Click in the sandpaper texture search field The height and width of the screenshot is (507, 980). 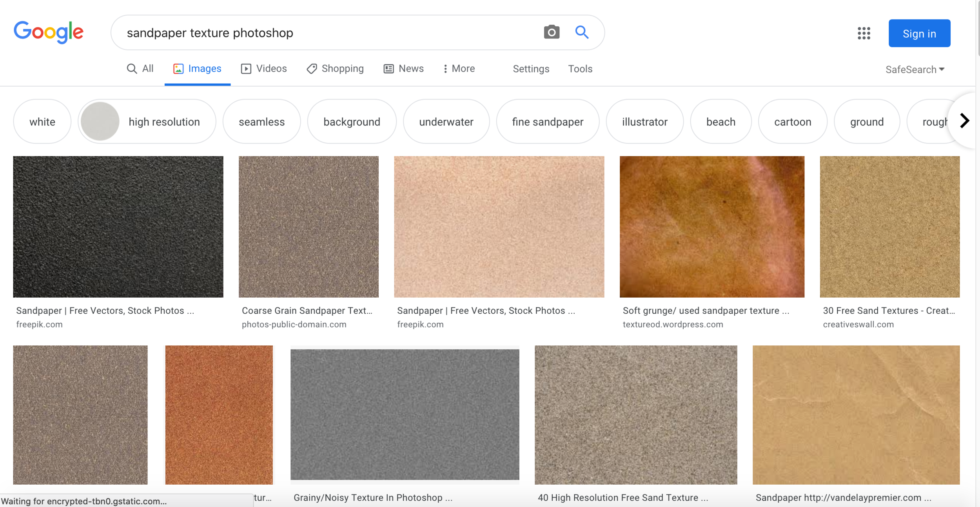[x=314, y=33]
